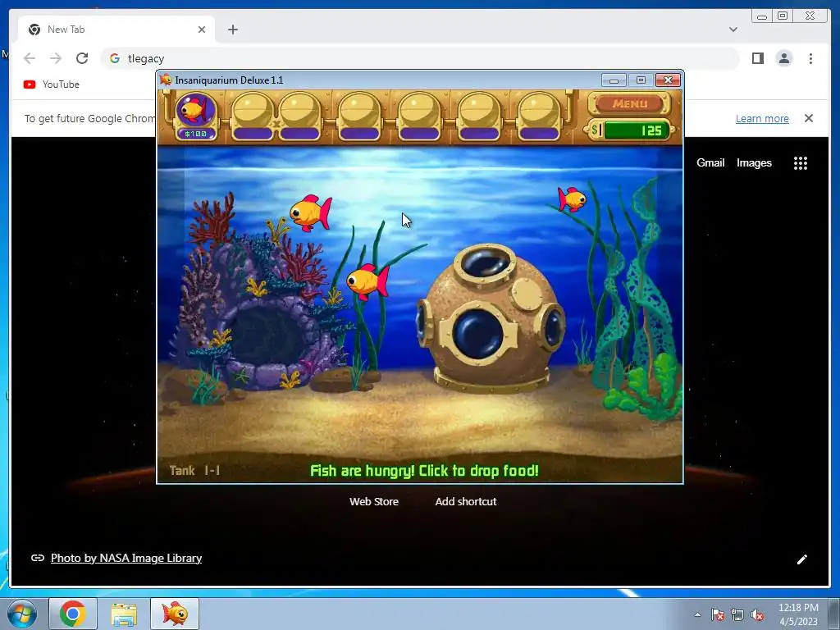Open the Chrome profile avatar
The width and height of the screenshot is (840, 630).
pos(783,58)
